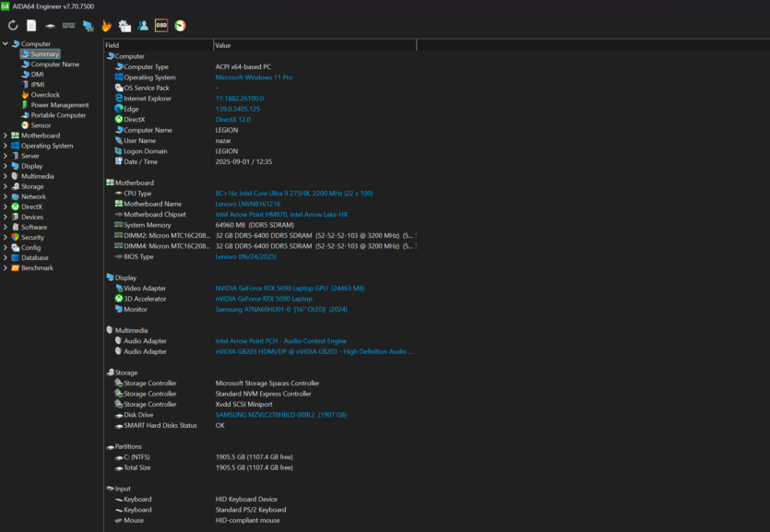
Task: Launch System Stability Test flame icon
Action: coord(106,26)
